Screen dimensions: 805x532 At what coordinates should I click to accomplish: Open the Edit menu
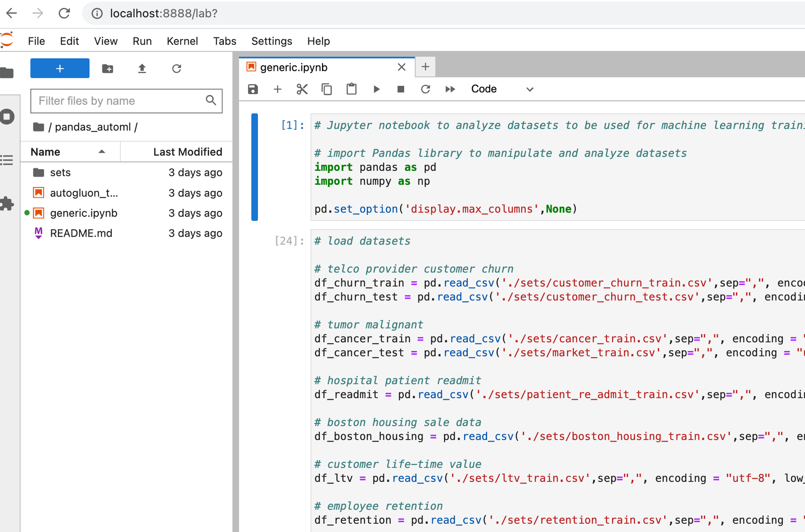[x=69, y=41]
